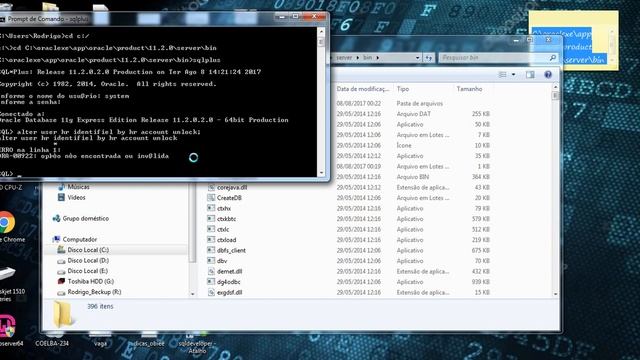
Task: Click the command prompt scrollbar up arrow
Action: click(x=321, y=31)
